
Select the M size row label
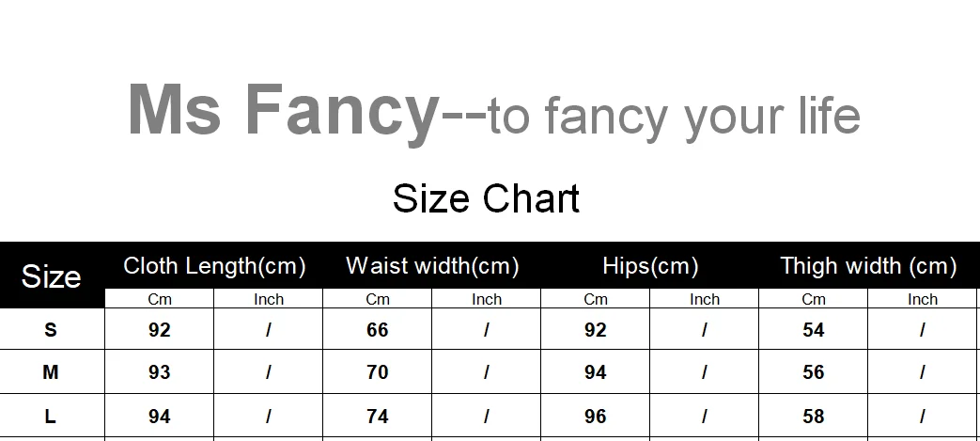tap(51, 372)
